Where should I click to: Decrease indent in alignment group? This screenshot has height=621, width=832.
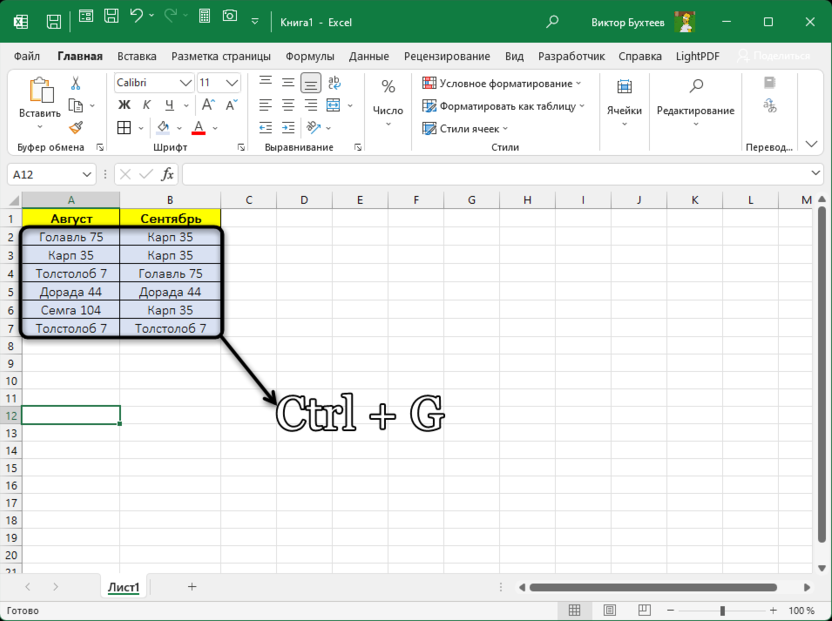(x=265, y=127)
